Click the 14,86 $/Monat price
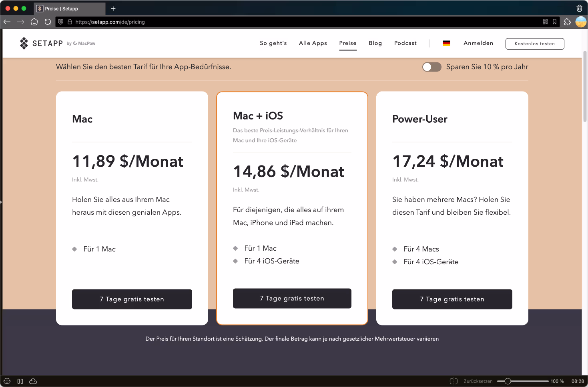 click(289, 172)
